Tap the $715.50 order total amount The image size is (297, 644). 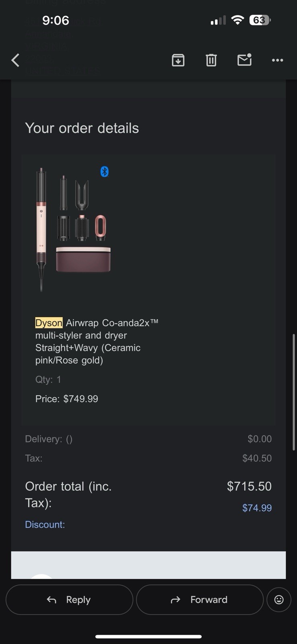[249, 486]
